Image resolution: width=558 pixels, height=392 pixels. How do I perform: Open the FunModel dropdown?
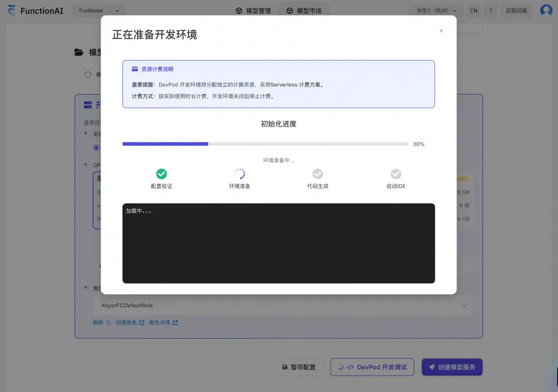pos(98,10)
